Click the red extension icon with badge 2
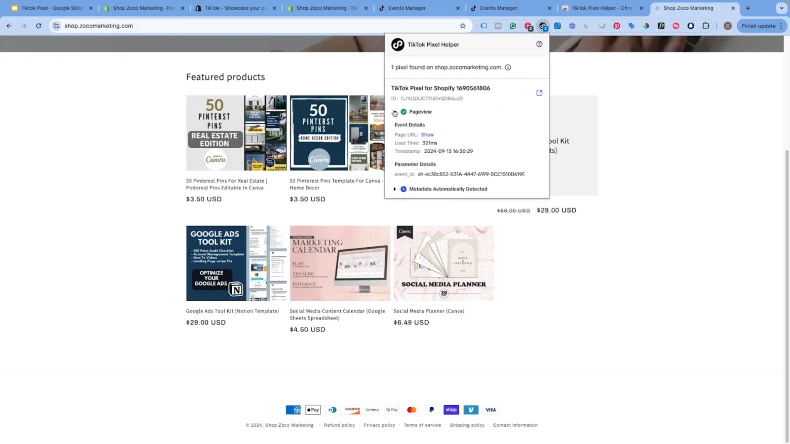 (x=528, y=26)
